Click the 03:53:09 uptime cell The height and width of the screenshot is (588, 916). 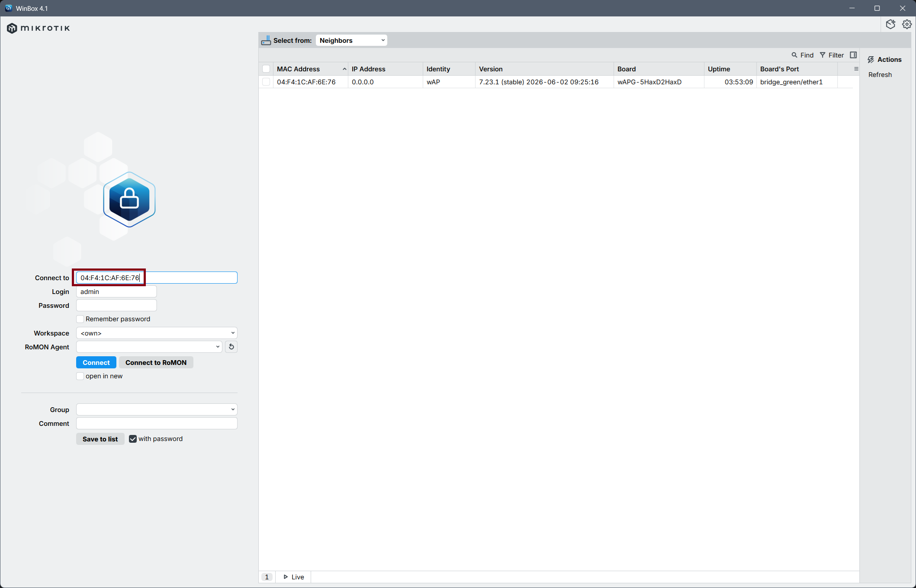(x=730, y=82)
